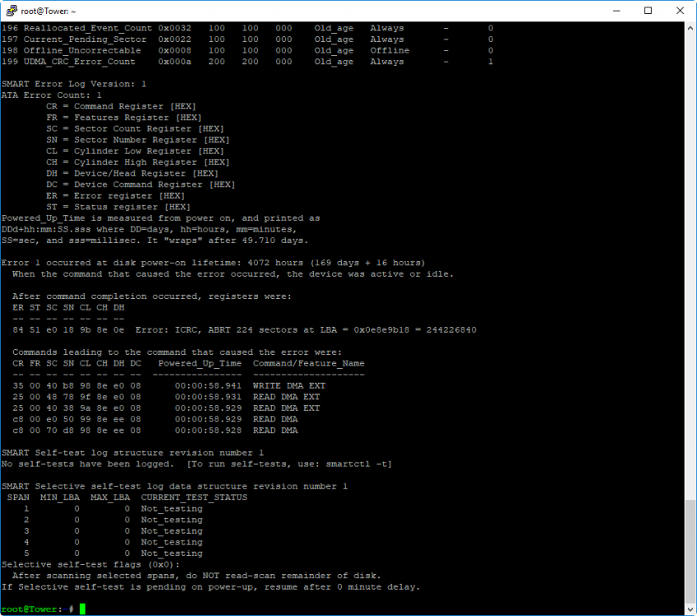This screenshot has width=697, height=616.
Task: Click the 'FR = Features Register [HEX]' line
Action: click(123, 117)
